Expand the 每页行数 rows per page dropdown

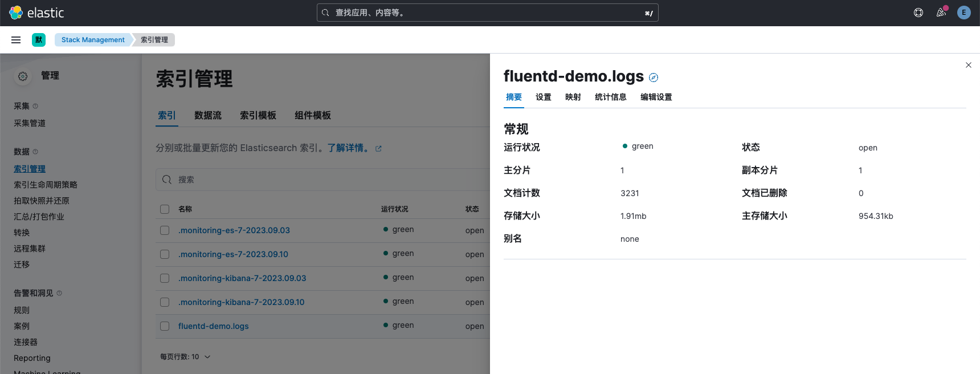(x=185, y=357)
